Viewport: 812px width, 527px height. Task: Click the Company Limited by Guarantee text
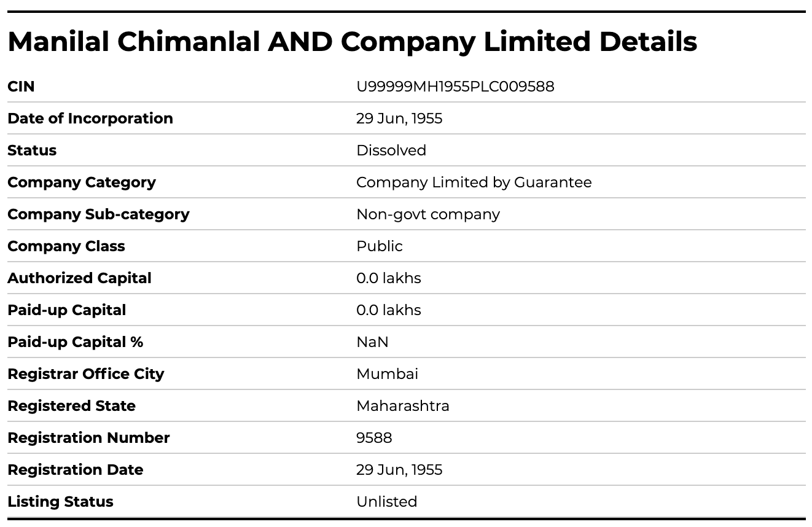(474, 182)
